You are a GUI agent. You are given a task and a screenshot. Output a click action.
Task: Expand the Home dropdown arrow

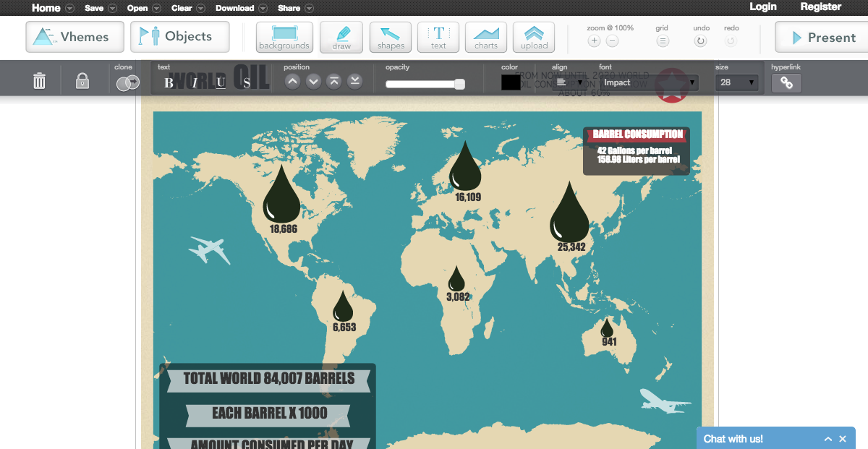click(x=69, y=9)
